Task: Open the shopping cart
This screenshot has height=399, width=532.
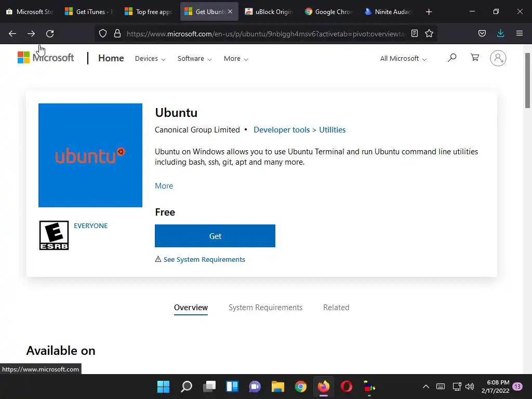Action: [x=475, y=58]
